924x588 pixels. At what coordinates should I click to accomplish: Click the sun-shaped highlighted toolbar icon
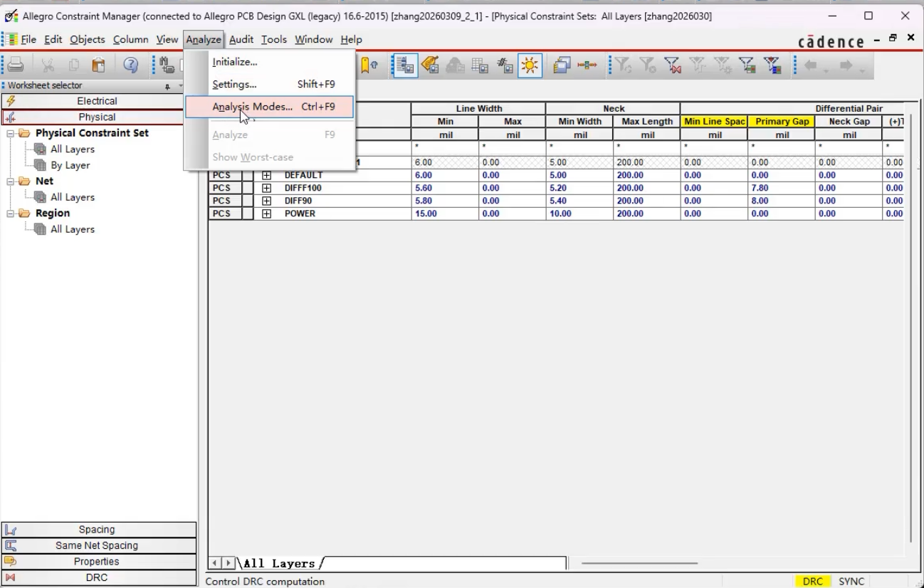click(x=530, y=65)
